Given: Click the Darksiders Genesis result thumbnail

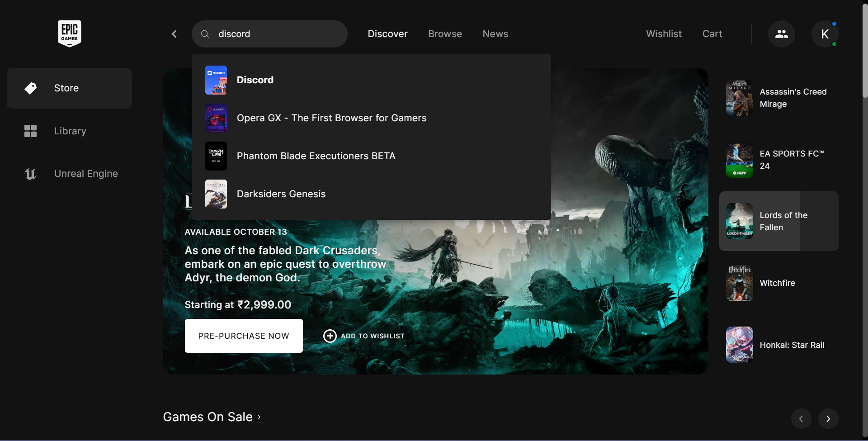Looking at the screenshot, I should (x=216, y=194).
